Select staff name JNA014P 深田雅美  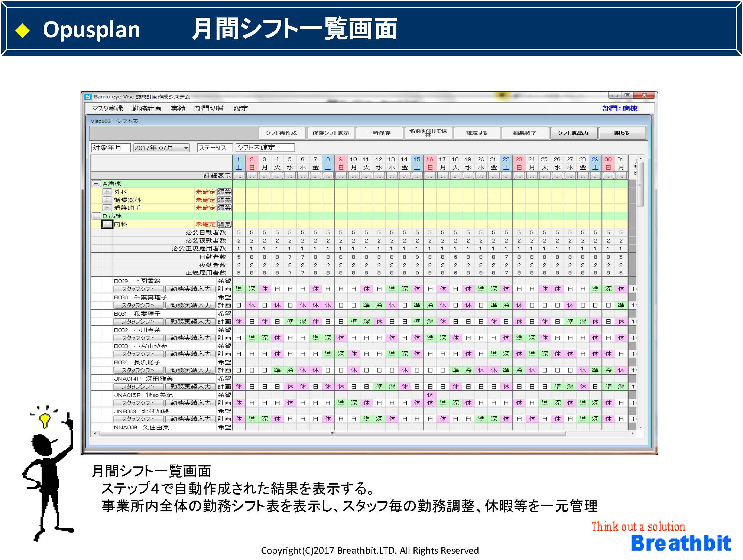143,379
